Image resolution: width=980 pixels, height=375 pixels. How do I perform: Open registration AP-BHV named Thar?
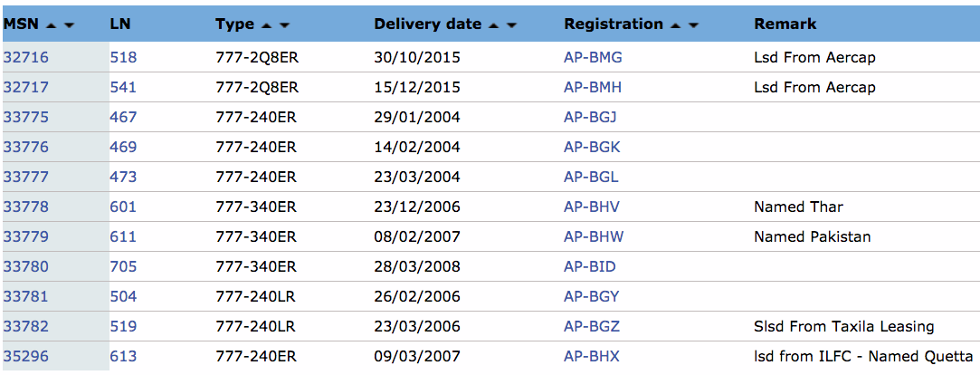(592, 207)
